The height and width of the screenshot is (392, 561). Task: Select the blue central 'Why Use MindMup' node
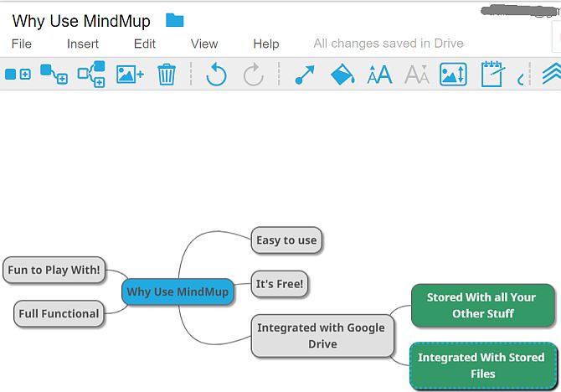tap(178, 291)
